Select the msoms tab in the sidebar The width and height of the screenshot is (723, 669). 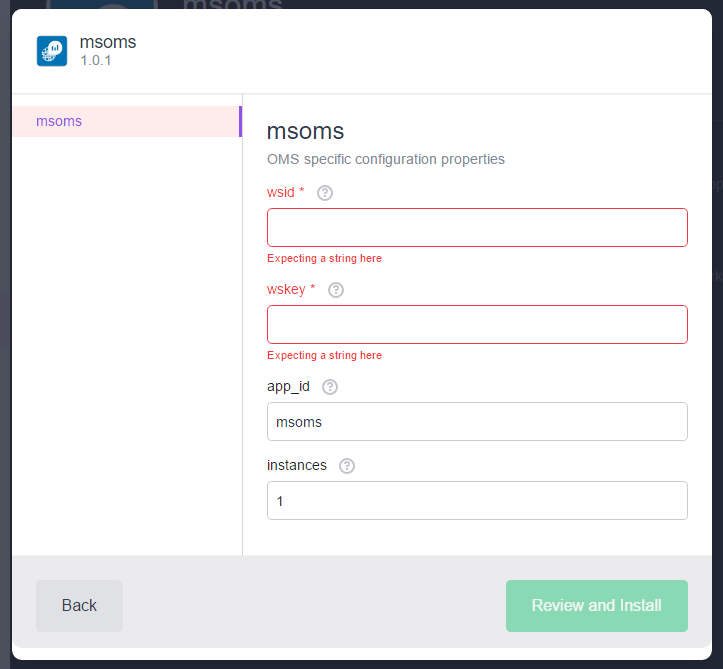tap(127, 121)
